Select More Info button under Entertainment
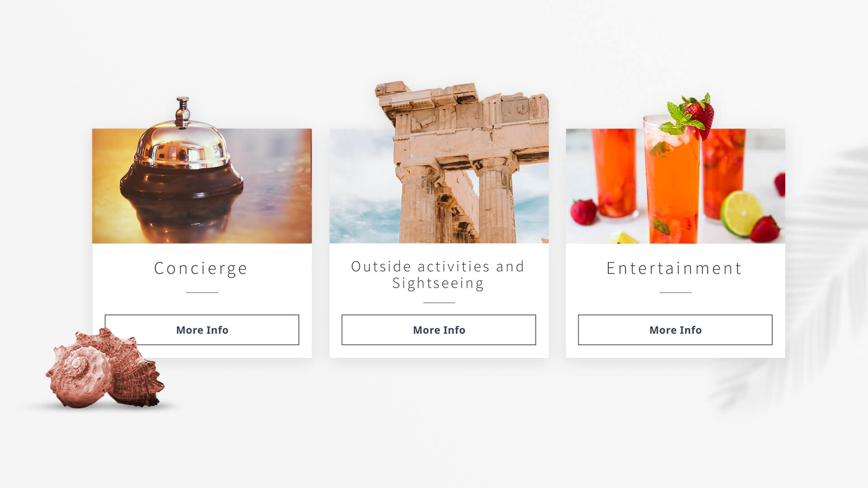The width and height of the screenshot is (868, 488). click(675, 330)
